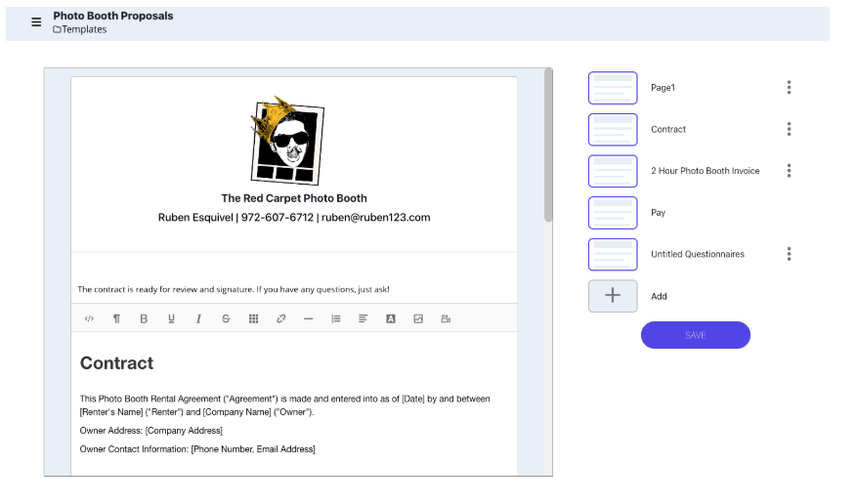The width and height of the screenshot is (855, 504).
Task: Click the Pay page label
Action: (659, 213)
